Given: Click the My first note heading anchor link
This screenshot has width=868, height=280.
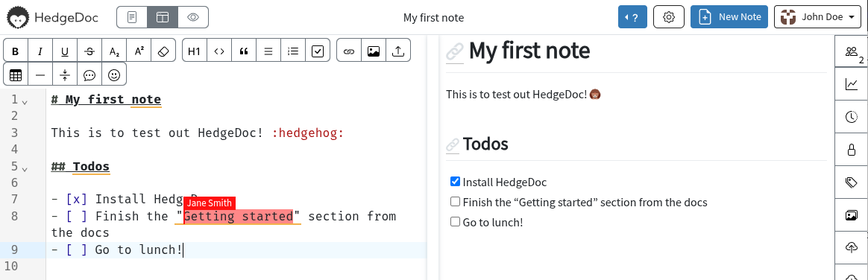Looking at the screenshot, I should [x=454, y=52].
